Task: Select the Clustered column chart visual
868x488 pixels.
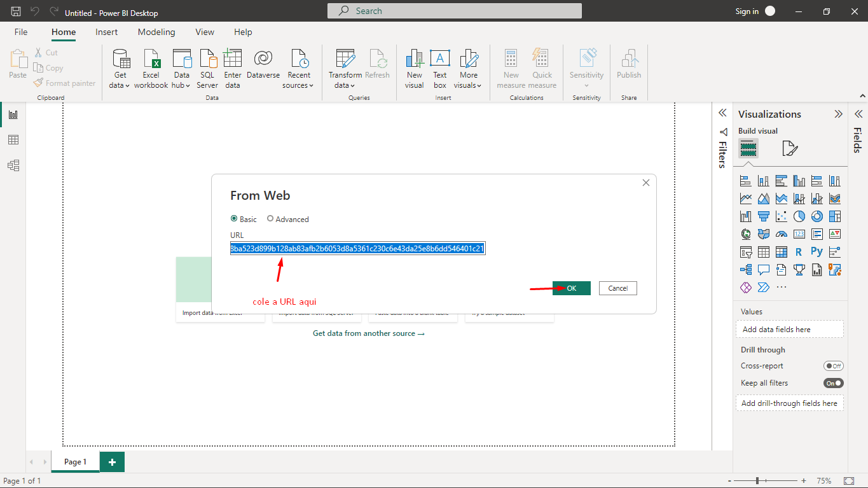Action: coord(799,181)
